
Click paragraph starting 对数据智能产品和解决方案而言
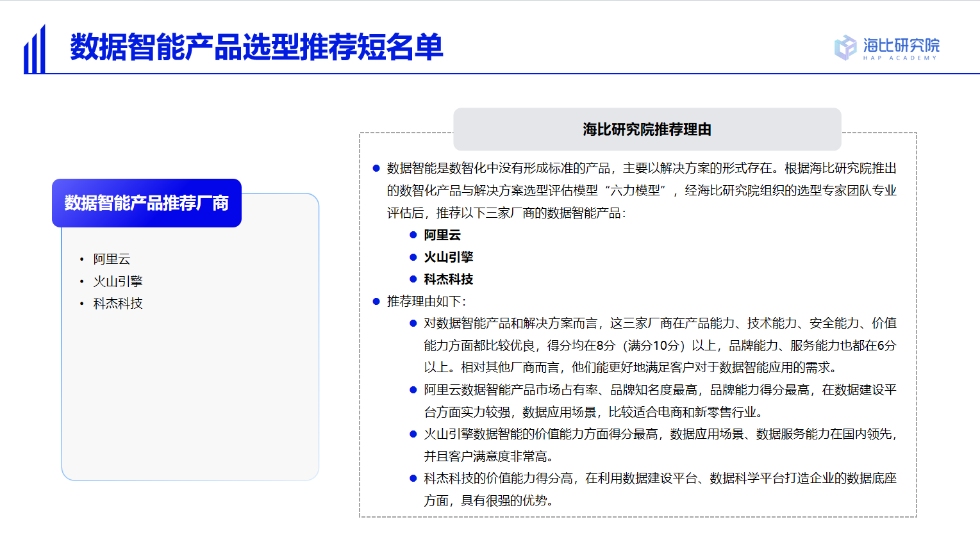click(x=660, y=345)
